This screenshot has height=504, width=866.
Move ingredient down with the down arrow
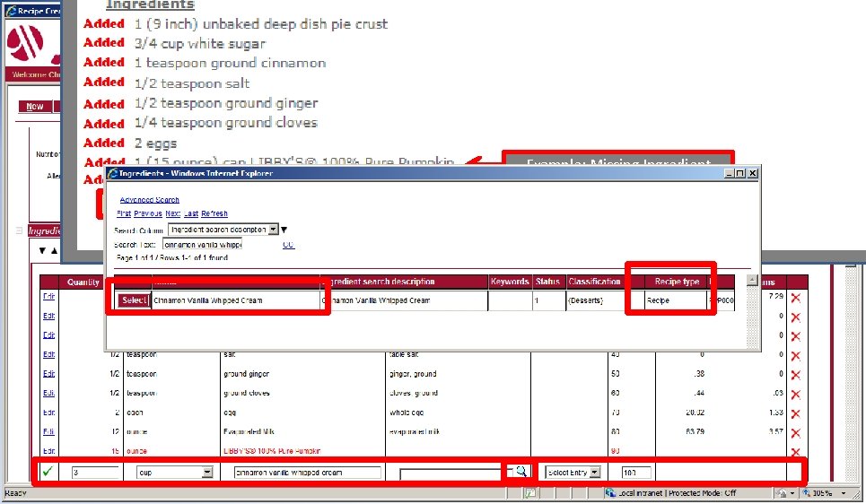click(x=42, y=250)
